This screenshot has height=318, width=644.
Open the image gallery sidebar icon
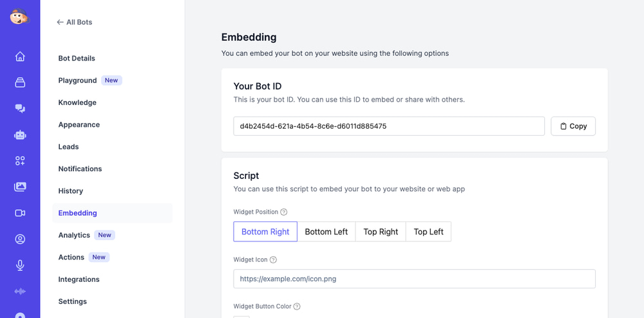[20, 187]
